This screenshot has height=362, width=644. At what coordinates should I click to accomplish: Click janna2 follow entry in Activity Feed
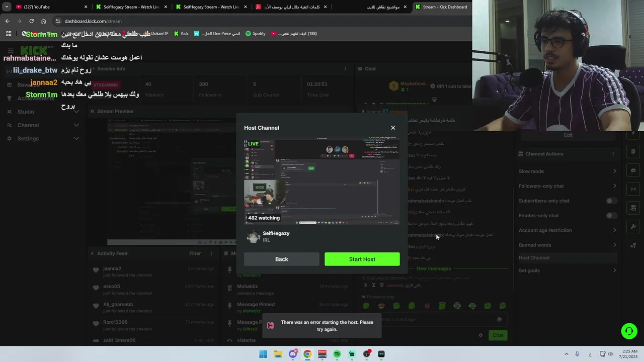click(x=153, y=271)
